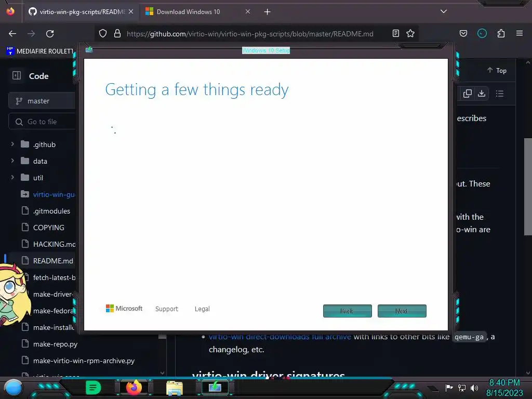
Task: Expand the .github folder chevron
Action: point(12,144)
